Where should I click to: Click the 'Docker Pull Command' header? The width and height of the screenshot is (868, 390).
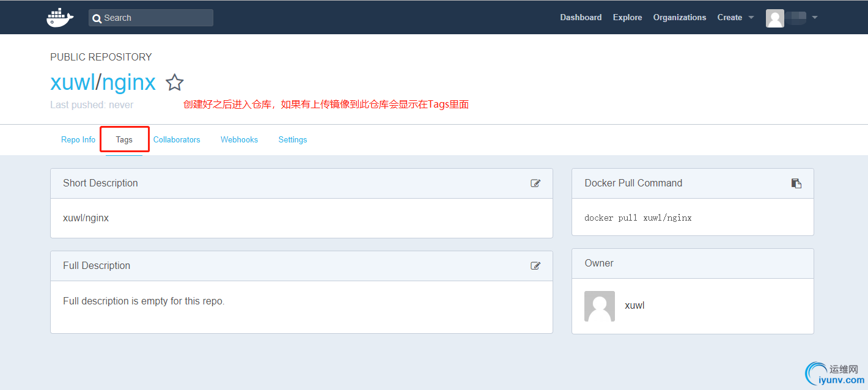point(693,183)
